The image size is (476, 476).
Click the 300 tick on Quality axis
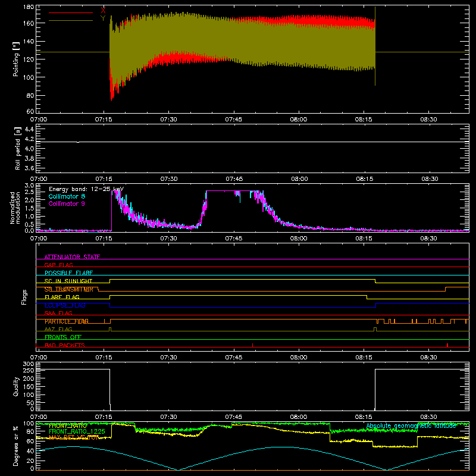point(29,364)
